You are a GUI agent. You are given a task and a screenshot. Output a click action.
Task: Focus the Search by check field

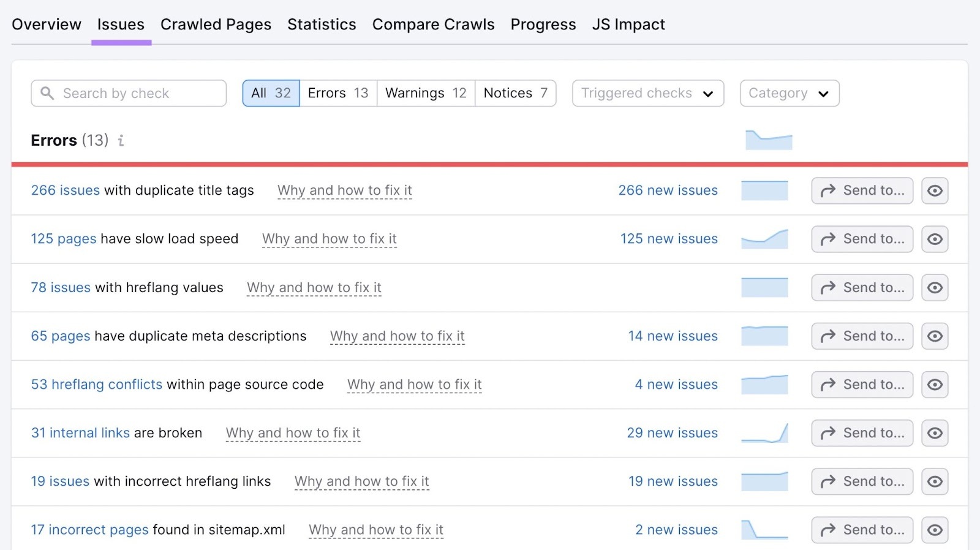pos(129,93)
